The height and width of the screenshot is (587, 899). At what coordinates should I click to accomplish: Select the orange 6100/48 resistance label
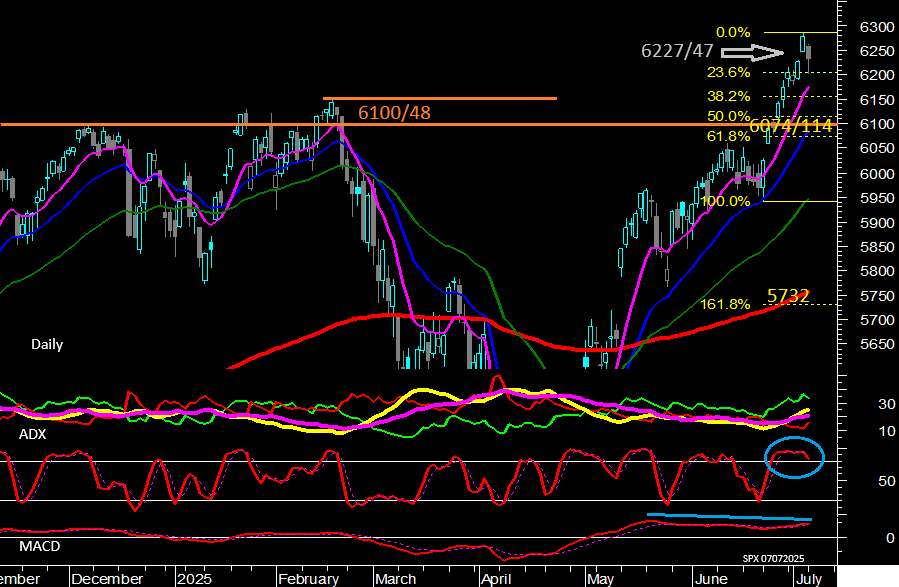[x=394, y=112]
